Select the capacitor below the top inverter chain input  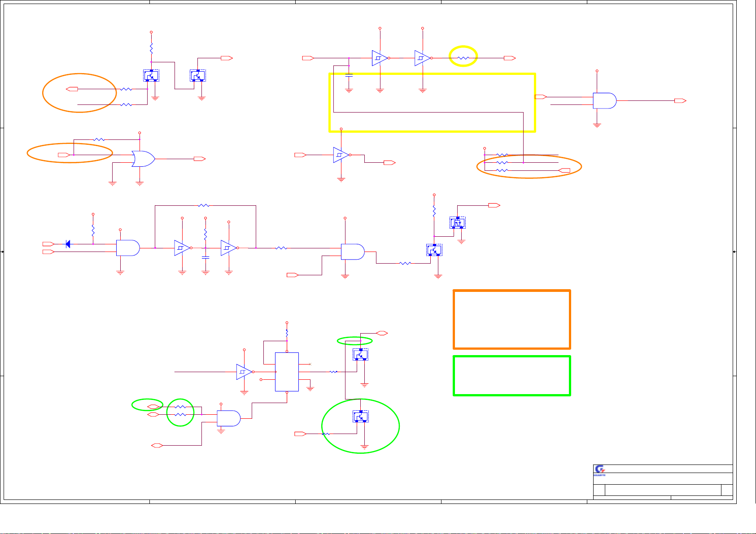(x=349, y=75)
